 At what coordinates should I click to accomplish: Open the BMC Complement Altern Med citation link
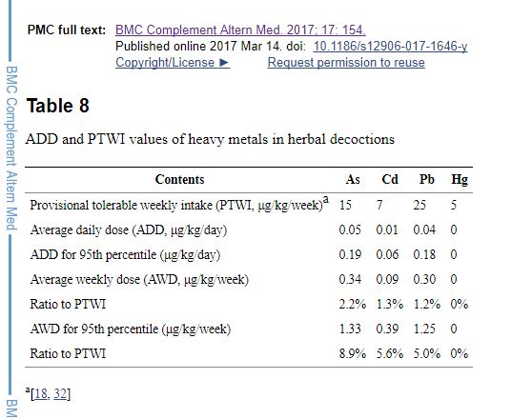click(x=240, y=30)
